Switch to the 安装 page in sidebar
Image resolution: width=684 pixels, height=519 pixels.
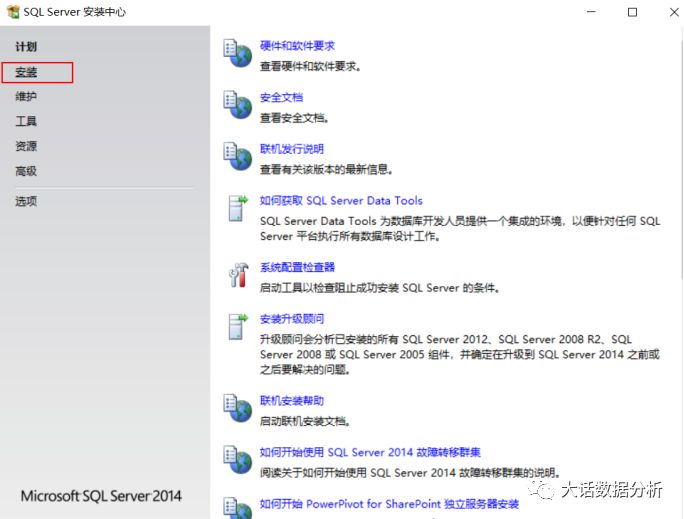(26, 72)
